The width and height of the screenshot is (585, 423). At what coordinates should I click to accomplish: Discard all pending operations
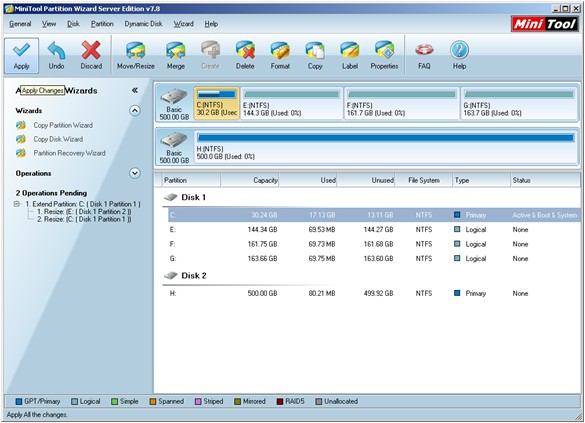pos(91,56)
